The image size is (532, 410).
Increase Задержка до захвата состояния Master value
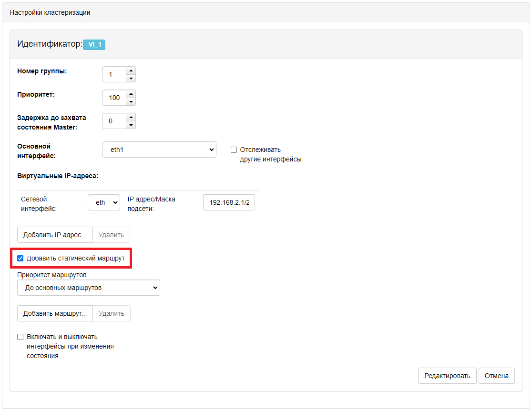(x=131, y=117)
